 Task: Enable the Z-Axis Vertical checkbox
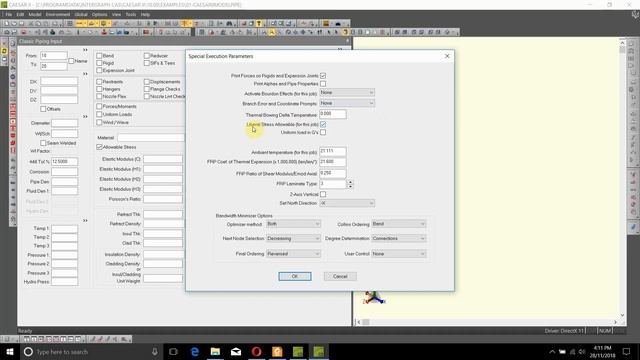[x=323, y=194]
